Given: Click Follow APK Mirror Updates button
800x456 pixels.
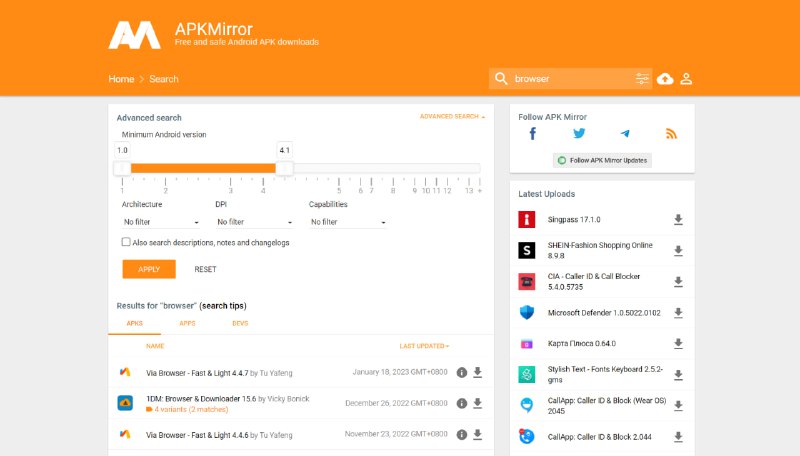Looking at the screenshot, I should point(602,160).
